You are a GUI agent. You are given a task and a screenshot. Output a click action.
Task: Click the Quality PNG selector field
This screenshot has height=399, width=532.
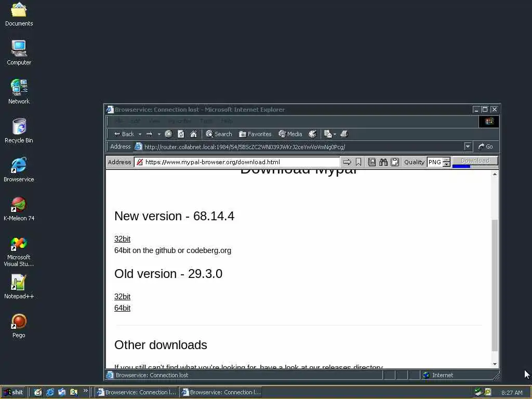point(435,162)
